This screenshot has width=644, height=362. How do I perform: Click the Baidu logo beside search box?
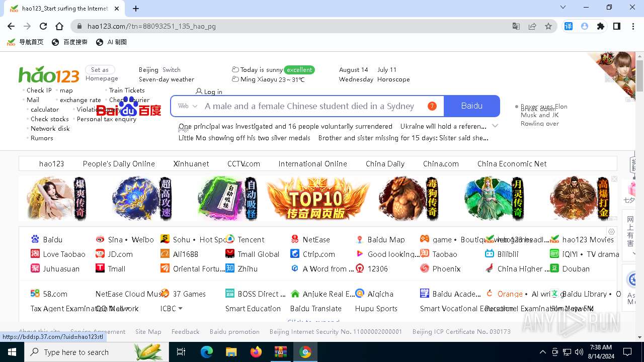point(129,108)
